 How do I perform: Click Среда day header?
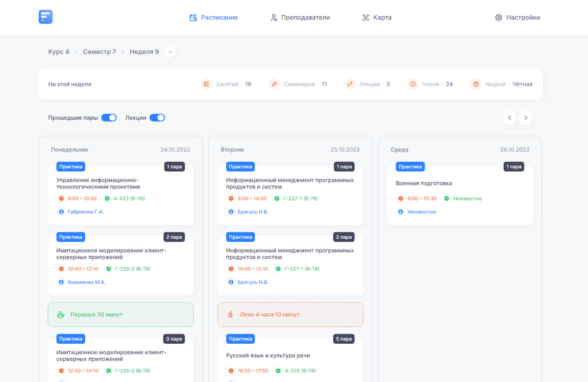[x=399, y=150]
